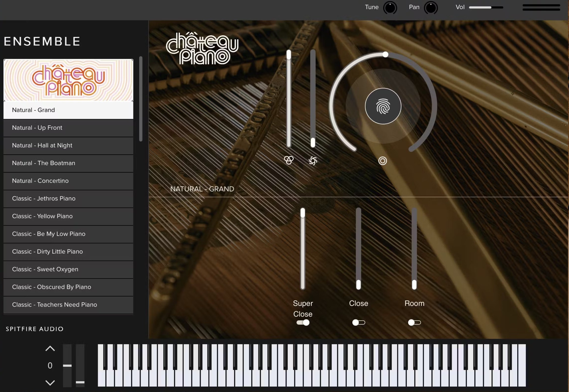
Task: Select the Classic - Teachers Need Piano preset
Action: [x=68, y=305]
